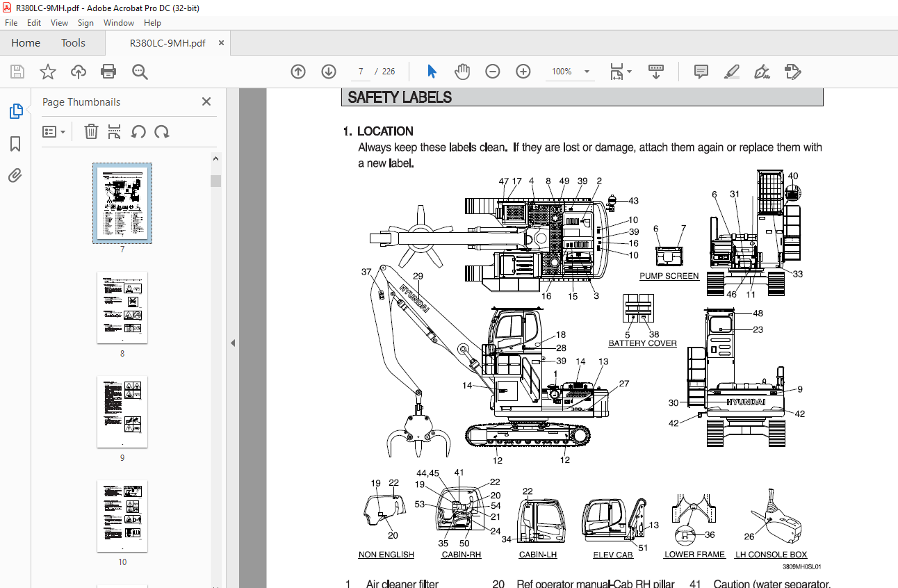
Task: Select page 10 thumbnail
Action: pyautogui.click(x=122, y=516)
